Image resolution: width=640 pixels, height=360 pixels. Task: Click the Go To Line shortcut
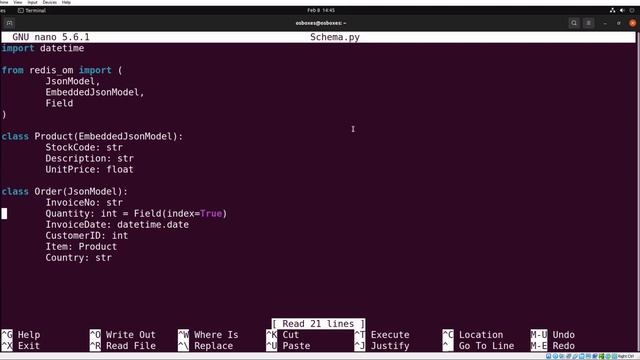pos(478,346)
